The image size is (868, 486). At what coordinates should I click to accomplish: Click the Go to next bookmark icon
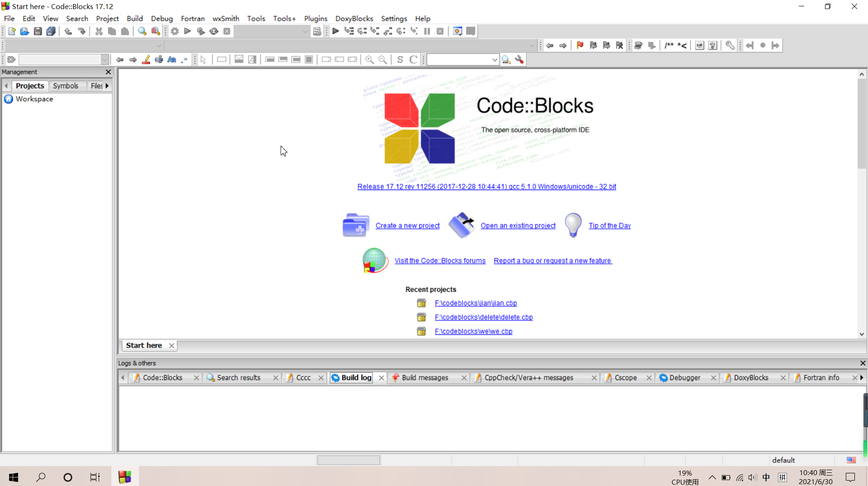606,45
